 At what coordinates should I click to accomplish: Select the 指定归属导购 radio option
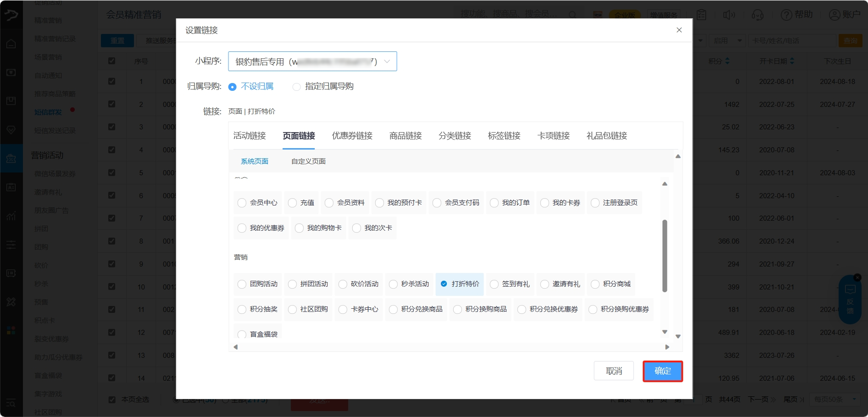point(297,87)
